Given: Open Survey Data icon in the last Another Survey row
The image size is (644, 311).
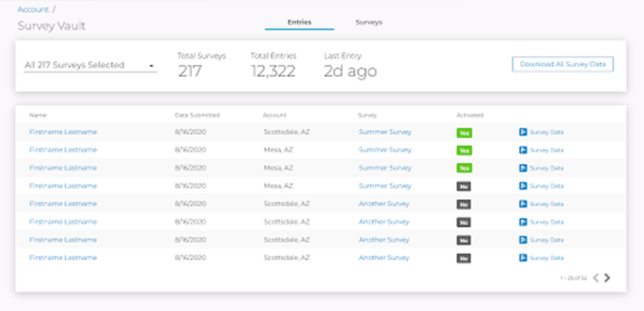Looking at the screenshot, I should [x=523, y=258].
